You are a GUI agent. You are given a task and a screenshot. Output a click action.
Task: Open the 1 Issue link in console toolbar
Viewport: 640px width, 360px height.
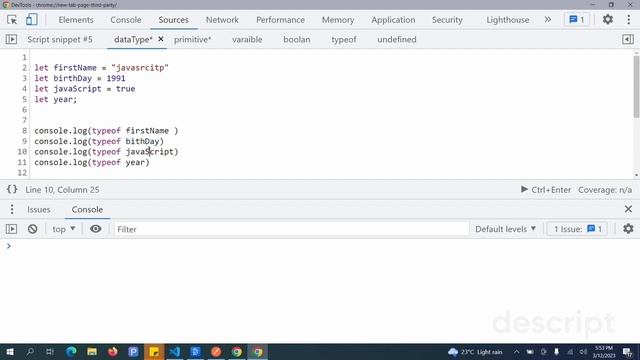tap(577, 229)
